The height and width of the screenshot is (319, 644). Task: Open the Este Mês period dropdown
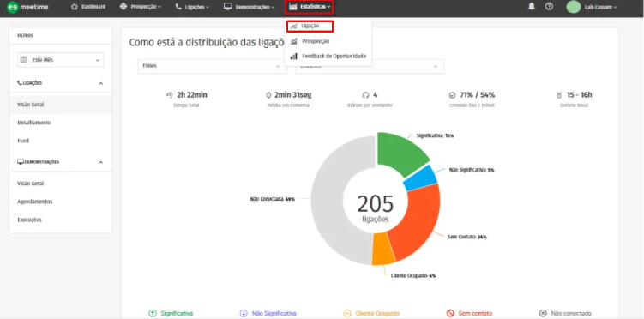(x=60, y=60)
